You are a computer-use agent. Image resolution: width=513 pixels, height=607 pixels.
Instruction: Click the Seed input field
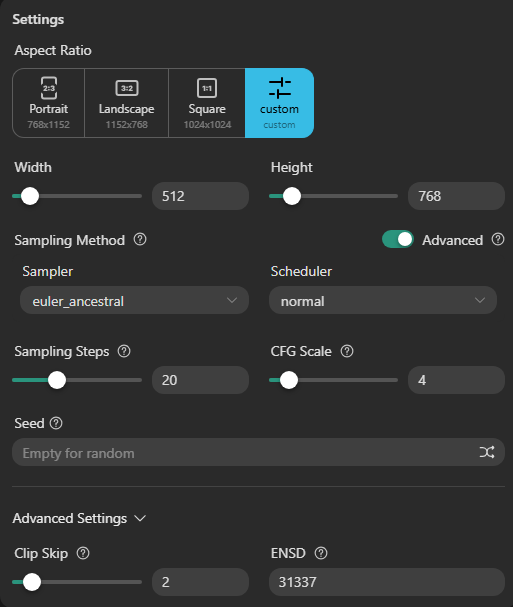[259, 452]
